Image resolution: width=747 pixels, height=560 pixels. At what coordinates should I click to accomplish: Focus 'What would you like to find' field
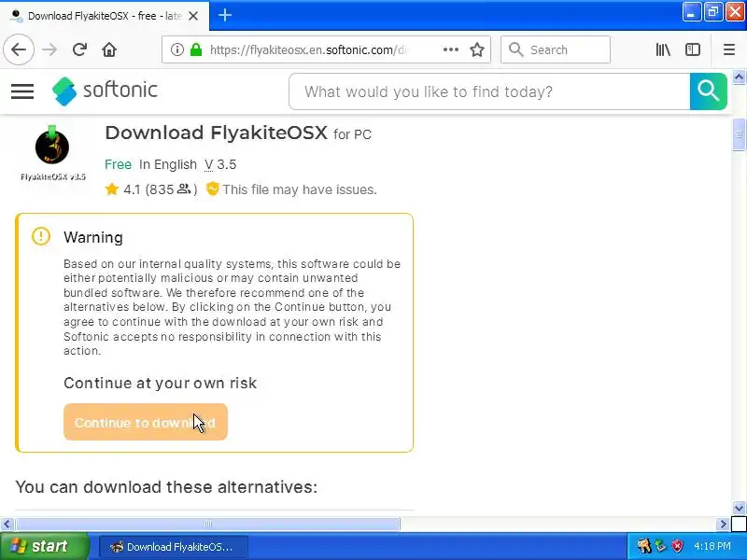point(489,91)
